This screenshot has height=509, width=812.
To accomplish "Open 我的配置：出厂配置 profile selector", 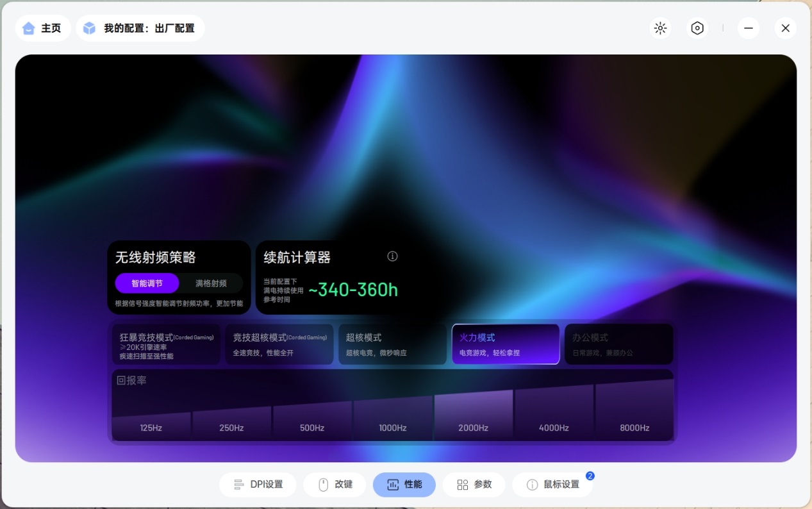I will pos(140,28).
